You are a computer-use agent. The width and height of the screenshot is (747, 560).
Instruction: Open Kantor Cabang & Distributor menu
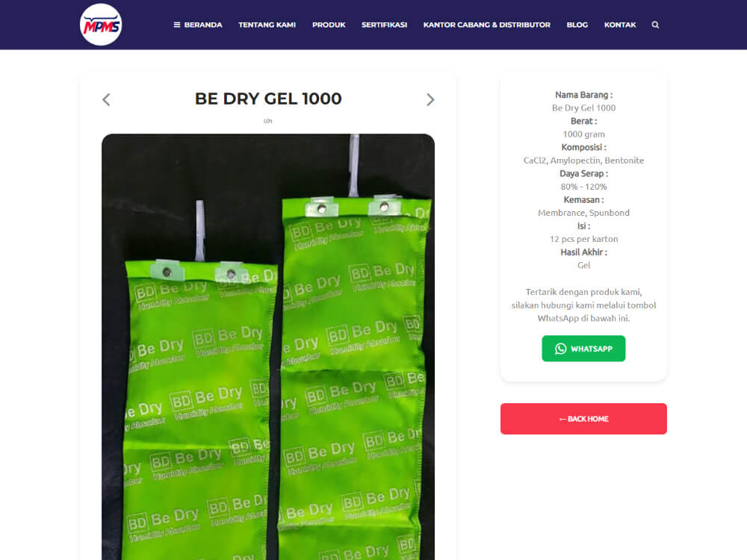[x=486, y=25]
